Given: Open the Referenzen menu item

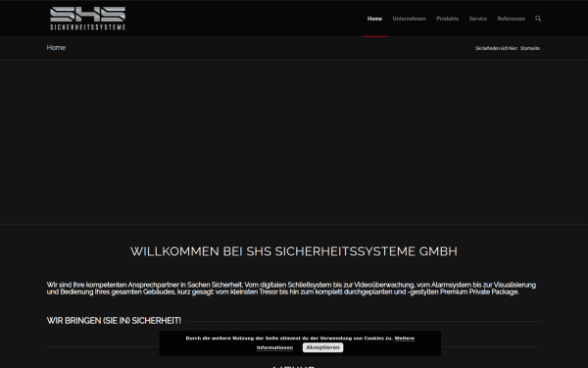Looking at the screenshot, I should 512,19.
